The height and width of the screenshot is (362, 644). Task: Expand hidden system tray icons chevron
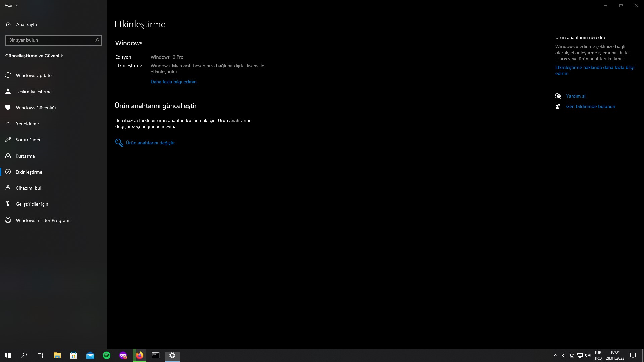point(555,355)
